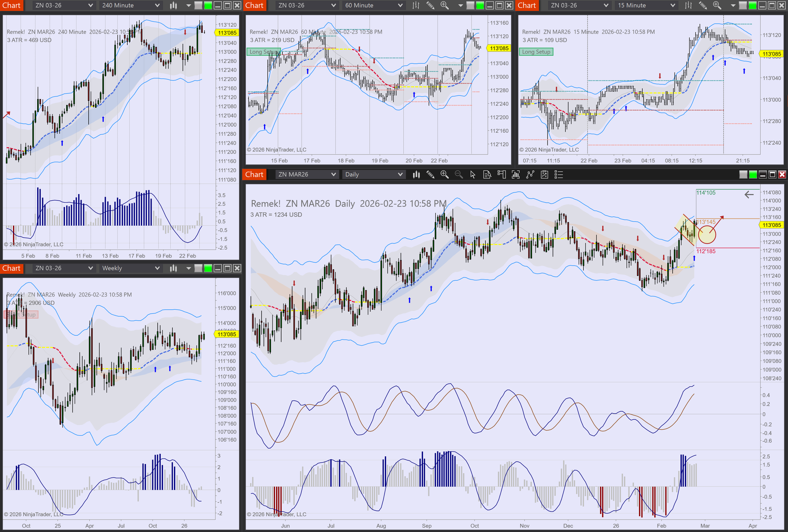Select the cursor pointer tool in Daily chart
788x532 pixels.
pyautogui.click(x=473, y=175)
